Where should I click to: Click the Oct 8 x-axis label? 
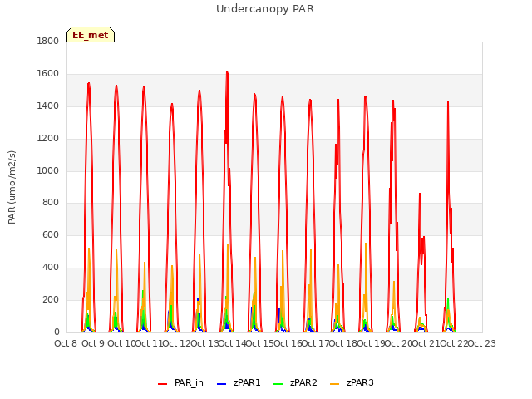tap(66, 343)
